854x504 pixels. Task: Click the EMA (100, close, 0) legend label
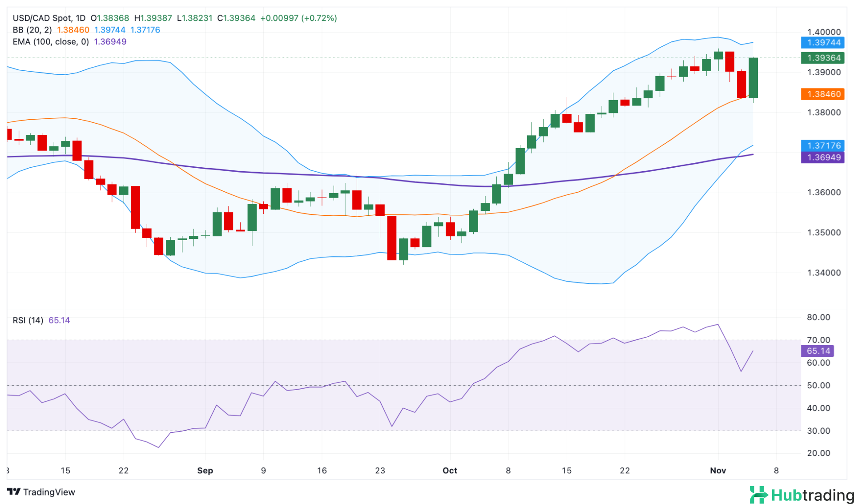pyautogui.click(x=51, y=42)
